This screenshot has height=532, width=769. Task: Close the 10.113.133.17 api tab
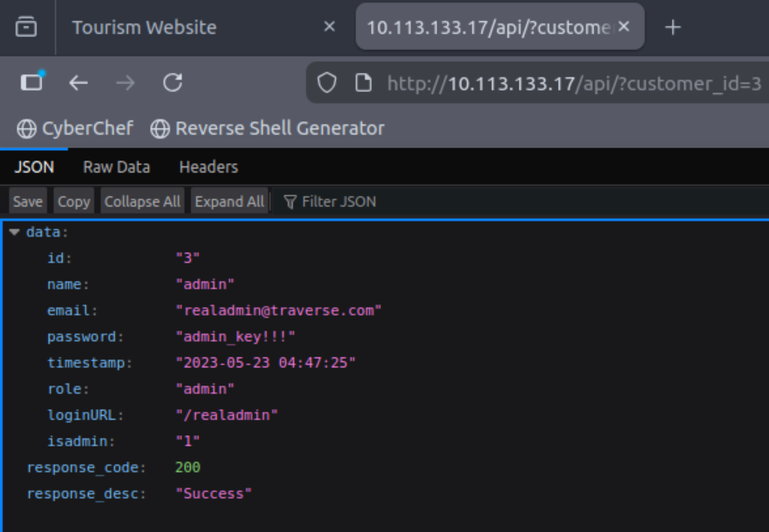click(x=624, y=26)
